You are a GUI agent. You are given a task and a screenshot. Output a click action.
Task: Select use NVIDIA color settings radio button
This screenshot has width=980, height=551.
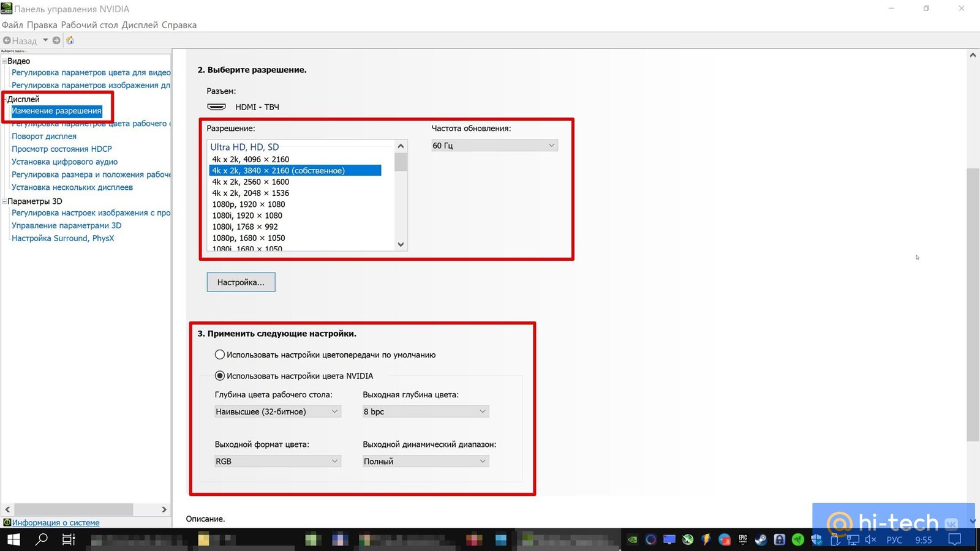(220, 376)
